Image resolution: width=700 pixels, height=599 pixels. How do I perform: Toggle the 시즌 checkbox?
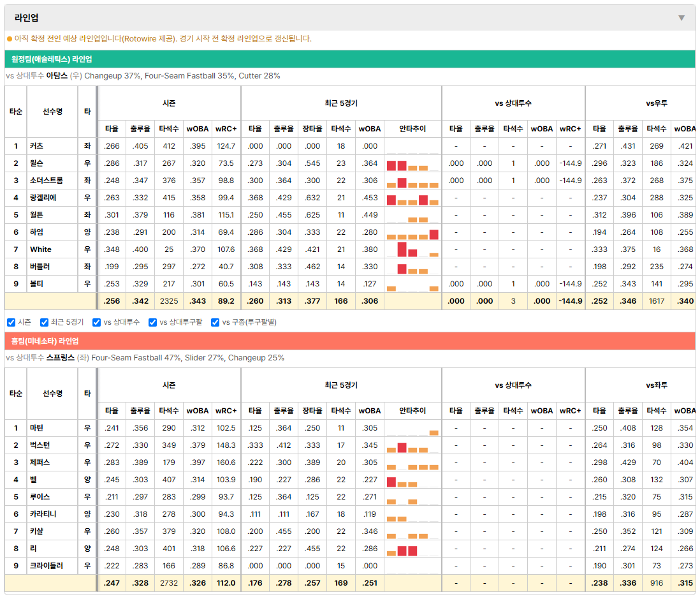[11, 323]
